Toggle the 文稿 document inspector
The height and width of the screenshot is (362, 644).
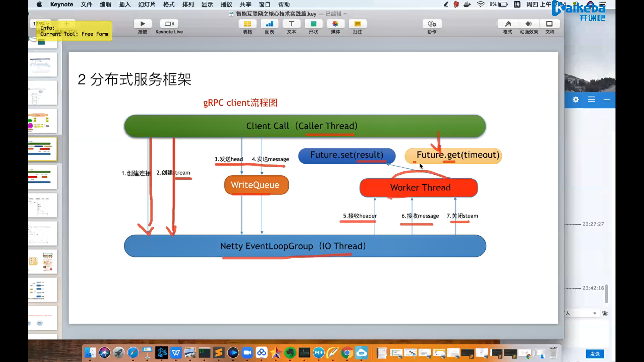[549, 24]
